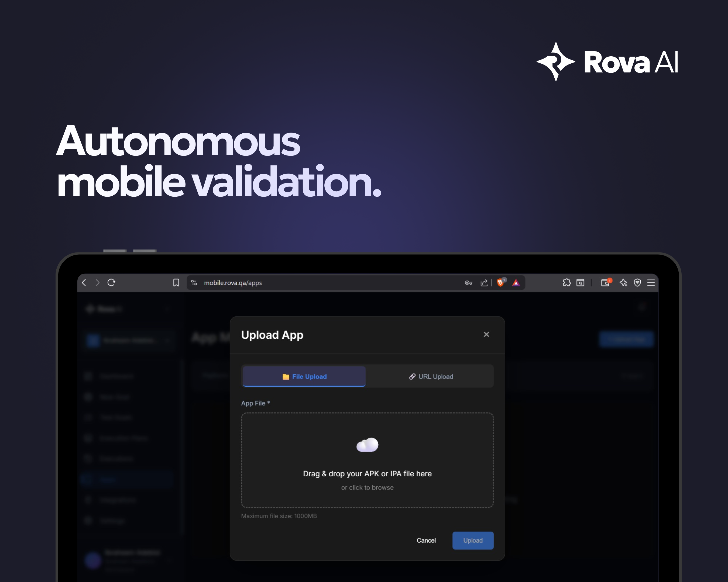This screenshot has height=582, width=728.
Task: Share the current page
Action: click(484, 283)
